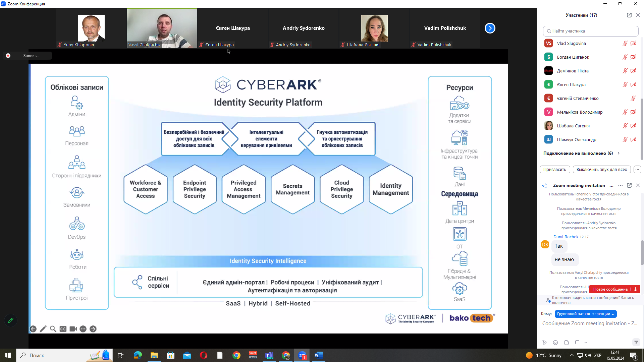
Task: Show next video thumbnails with blue arrow
Action: coord(490,28)
